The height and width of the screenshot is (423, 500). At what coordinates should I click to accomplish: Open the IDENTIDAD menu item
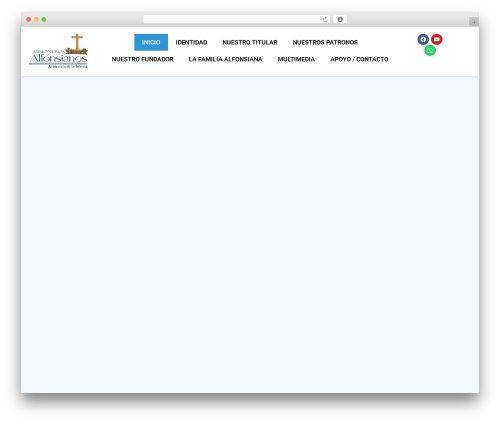(x=191, y=42)
